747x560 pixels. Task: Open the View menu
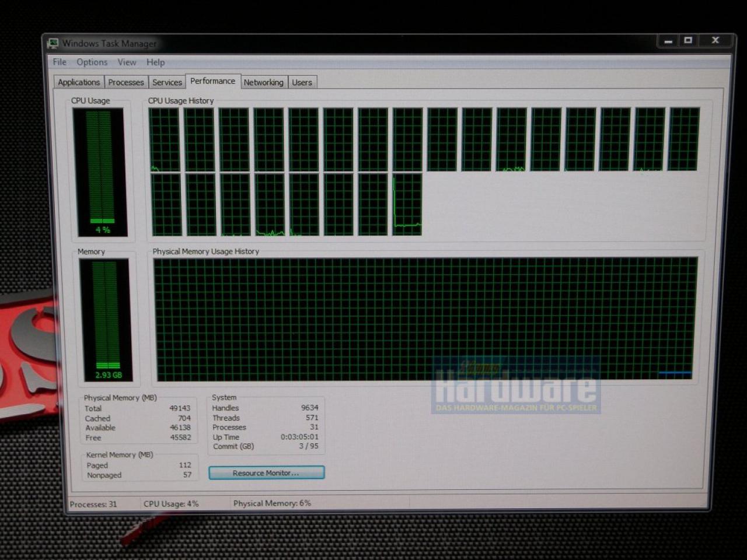coord(127,62)
